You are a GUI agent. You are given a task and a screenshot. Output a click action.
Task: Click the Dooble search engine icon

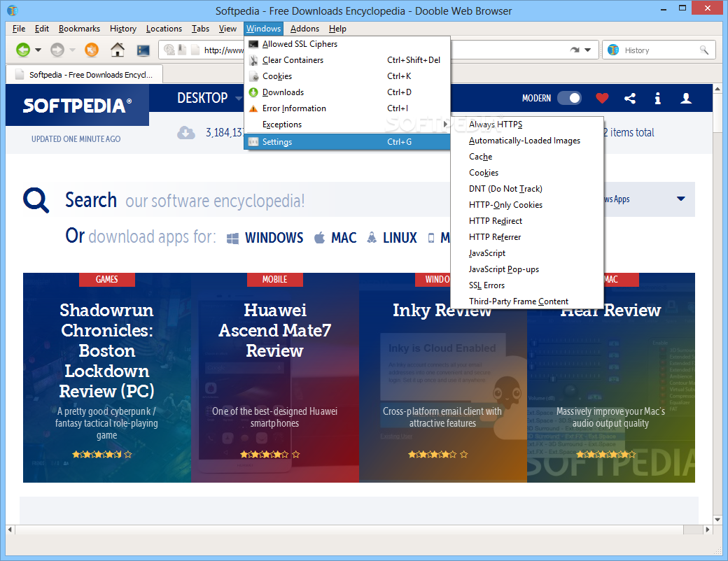(x=613, y=50)
